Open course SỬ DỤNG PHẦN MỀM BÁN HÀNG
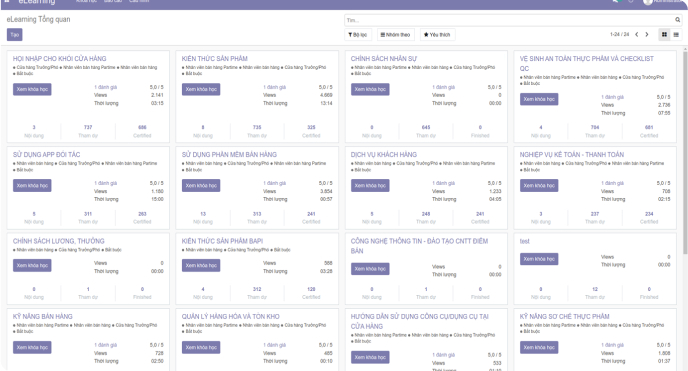Image resolution: width=688 pixels, height=371 pixels. (x=229, y=155)
